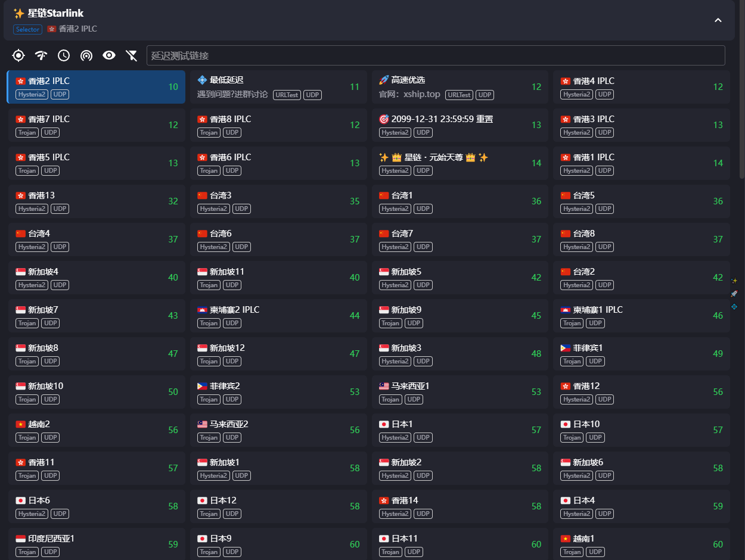Select the 高速优选 proxy card
This screenshot has width=745, height=560.
(460, 87)
